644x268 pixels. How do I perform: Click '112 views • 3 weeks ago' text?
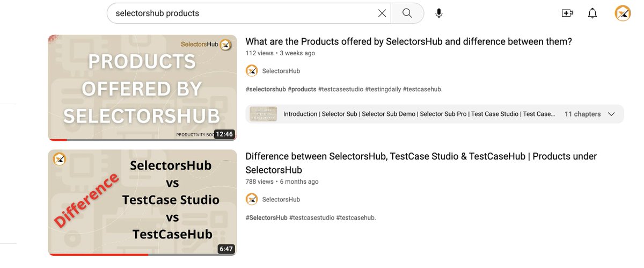coord(280,53)
